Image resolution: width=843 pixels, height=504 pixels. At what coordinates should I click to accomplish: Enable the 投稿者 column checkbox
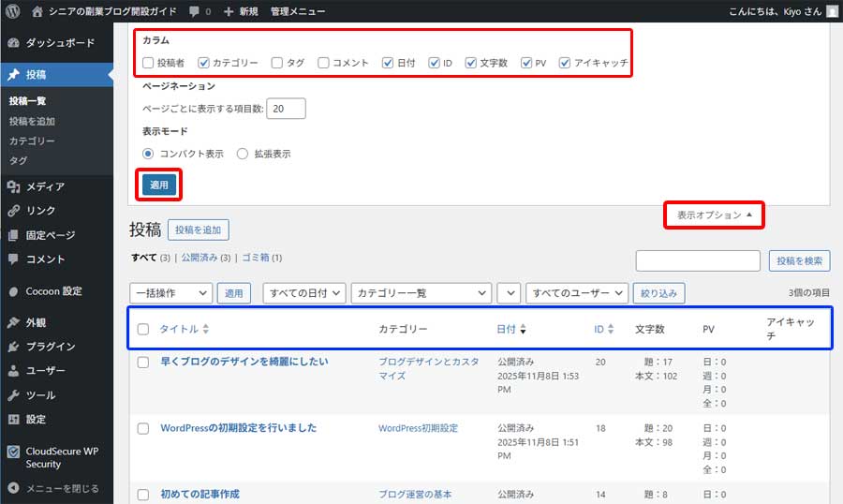click(148, 63)
